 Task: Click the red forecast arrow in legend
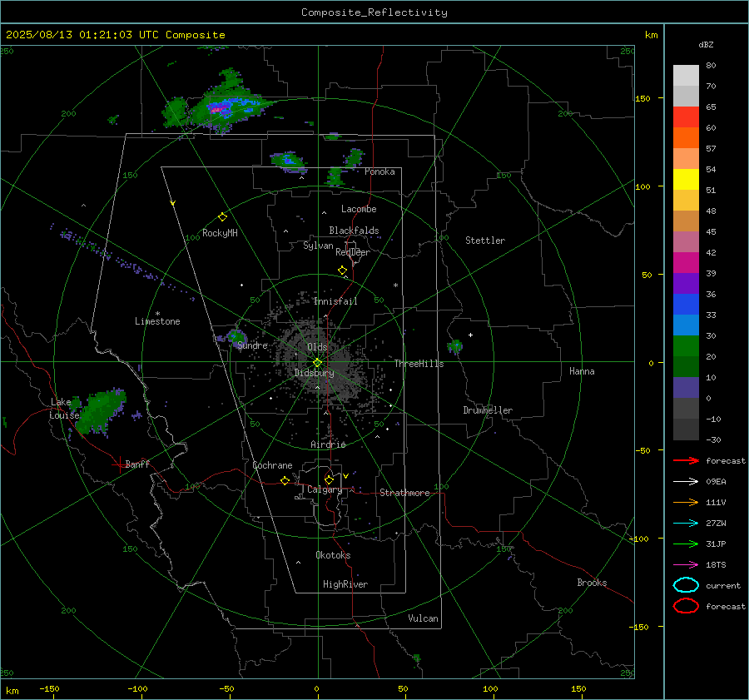[686, 460]
